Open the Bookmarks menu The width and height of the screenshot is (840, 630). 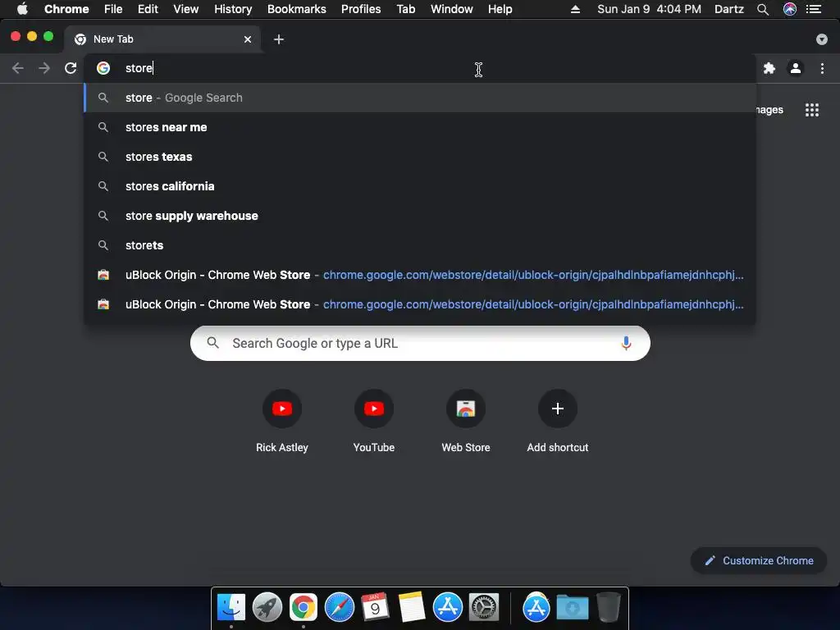point(297,9)
